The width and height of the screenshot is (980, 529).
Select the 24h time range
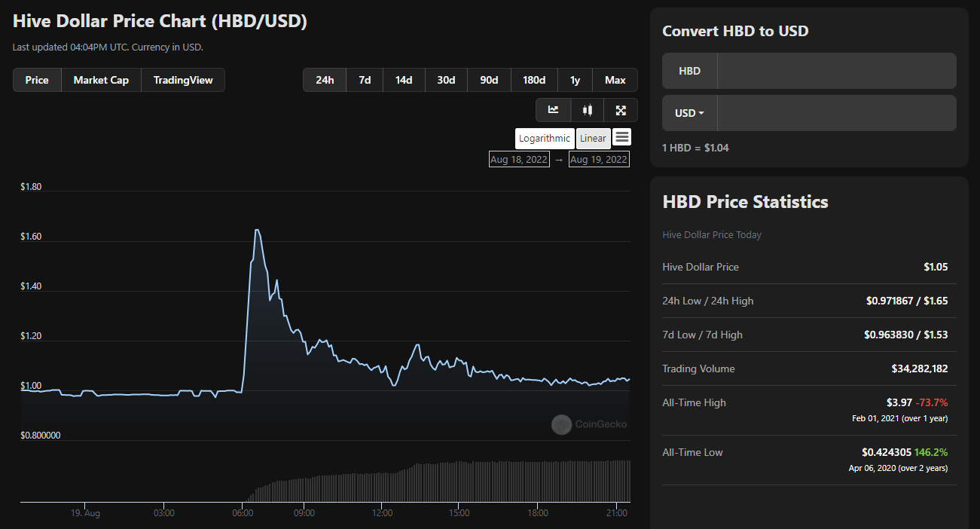[325, 80]
